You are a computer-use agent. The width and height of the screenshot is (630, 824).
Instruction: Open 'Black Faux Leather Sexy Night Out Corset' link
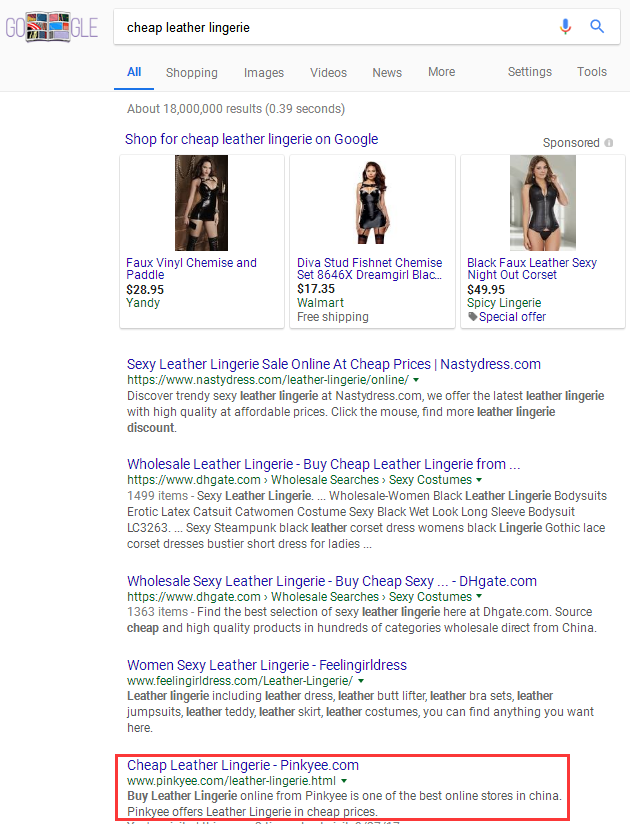(532, 269)
